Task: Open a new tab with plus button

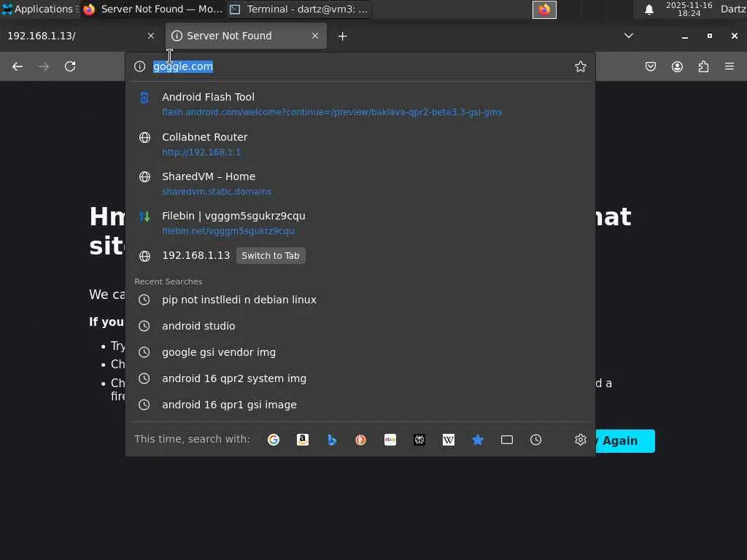Action: (343, 36)
